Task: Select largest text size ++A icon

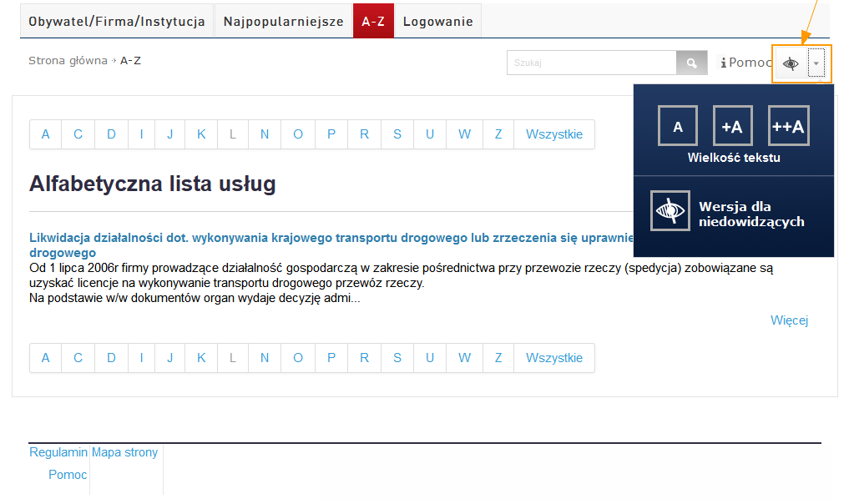Action: coord(788,126)
